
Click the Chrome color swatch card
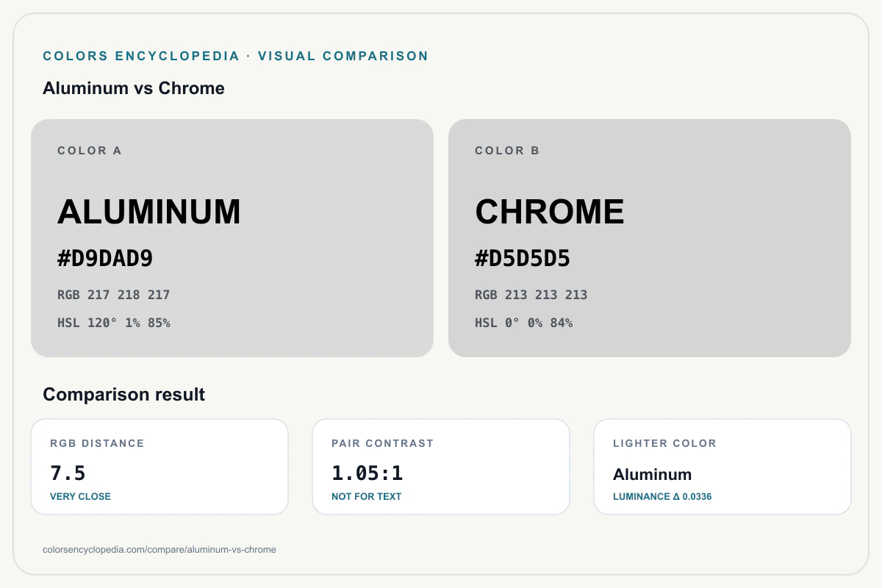point(650,238)
